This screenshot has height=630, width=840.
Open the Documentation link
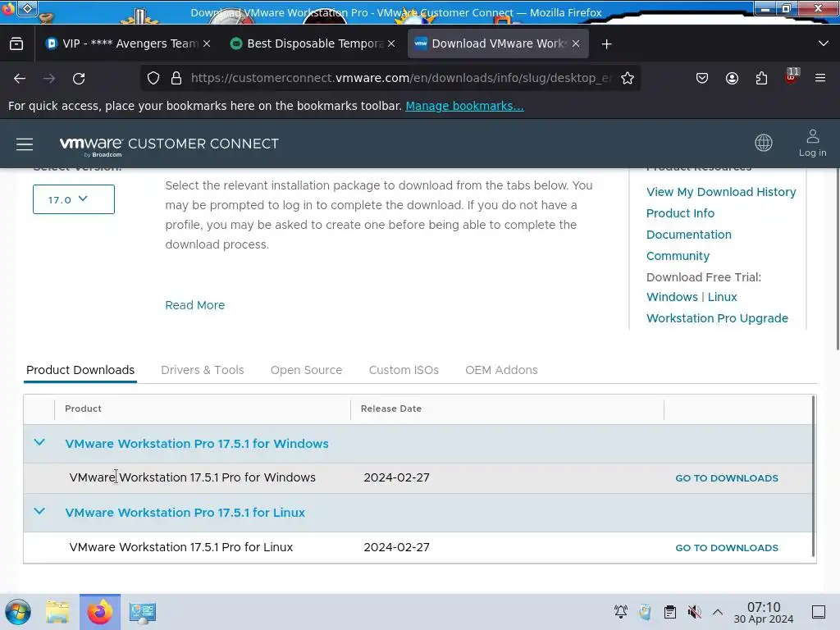[689, 235]
